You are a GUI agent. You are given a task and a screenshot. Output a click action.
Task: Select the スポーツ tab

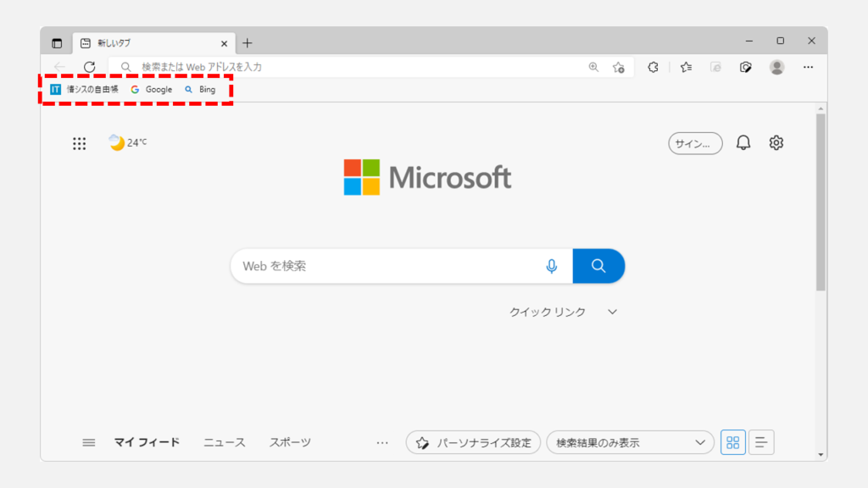pos(290,442)
